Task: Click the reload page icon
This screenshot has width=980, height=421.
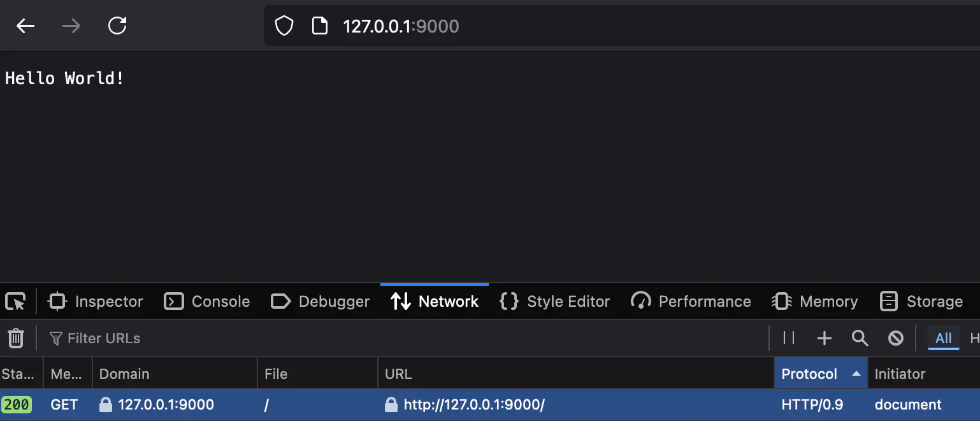Action: click(117, 26)
